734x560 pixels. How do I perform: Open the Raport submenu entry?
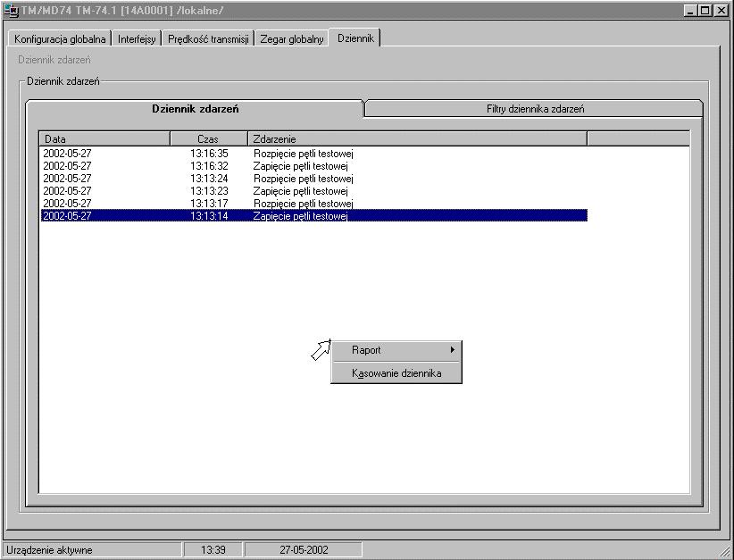click(x=396, y=350)
